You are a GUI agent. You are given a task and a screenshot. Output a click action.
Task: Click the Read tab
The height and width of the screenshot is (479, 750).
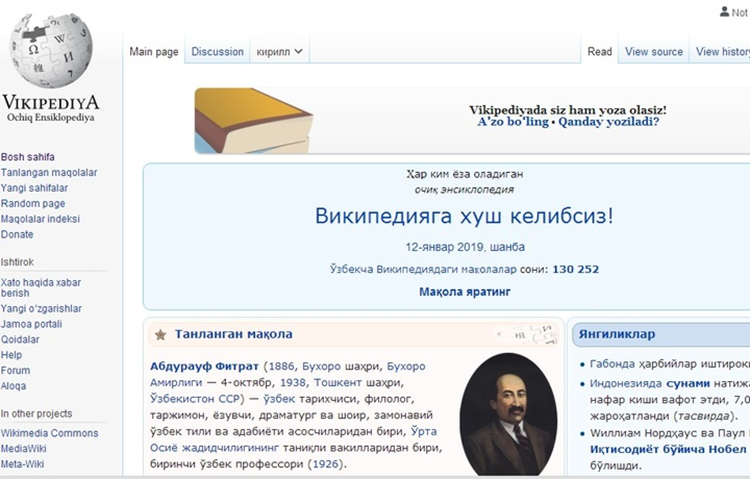point(599,52)
